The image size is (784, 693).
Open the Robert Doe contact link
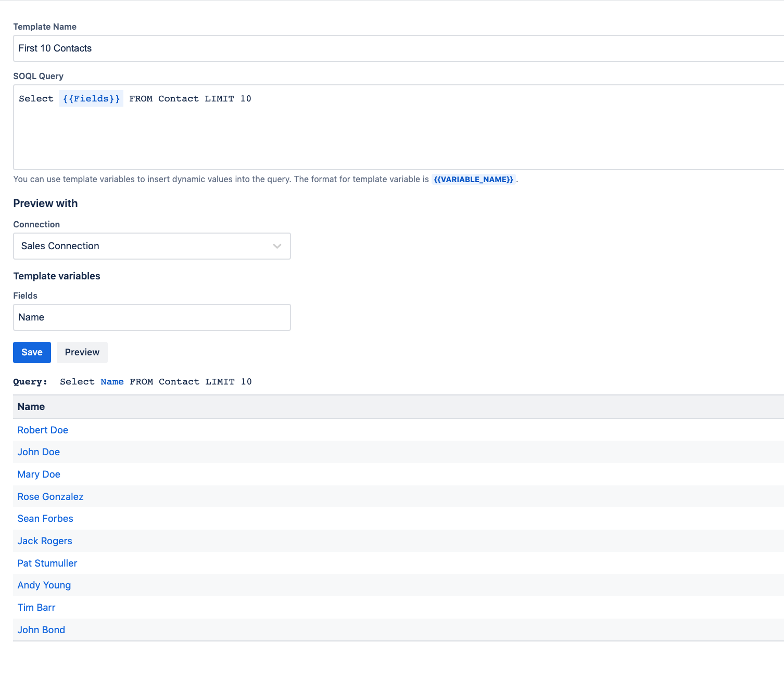(x=43, y=430)
